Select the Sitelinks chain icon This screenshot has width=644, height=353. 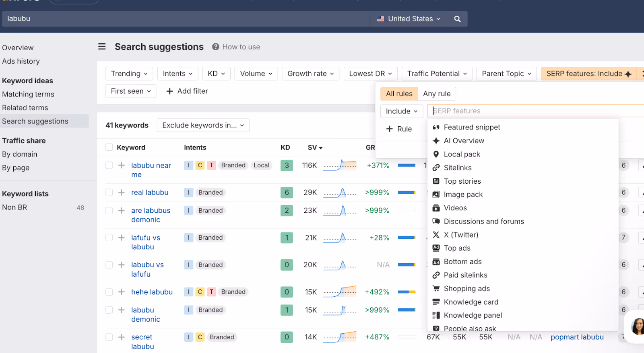(436, 168)
